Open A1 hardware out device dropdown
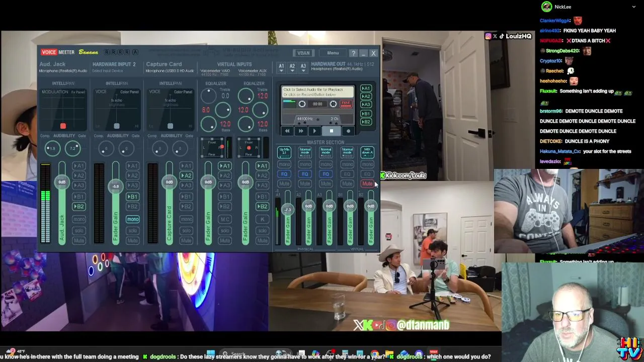Viewport: 644px width, 362px height. (x=281, y=67)
